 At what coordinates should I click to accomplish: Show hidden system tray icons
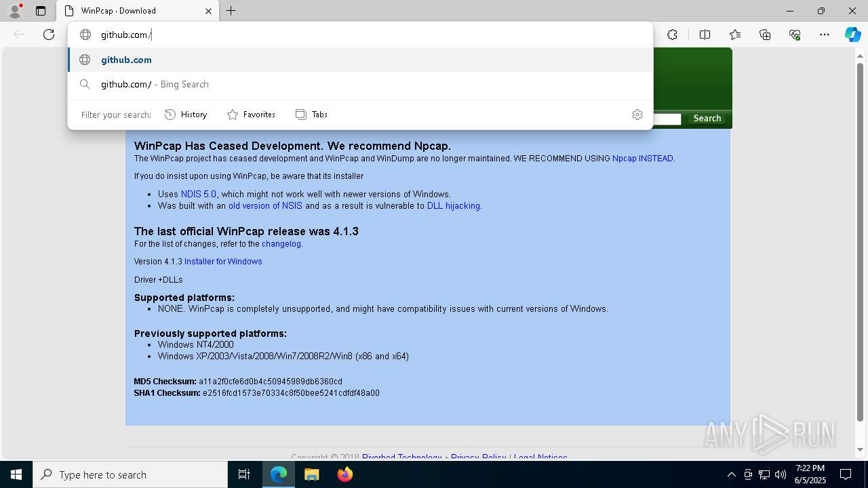(731, 474)
